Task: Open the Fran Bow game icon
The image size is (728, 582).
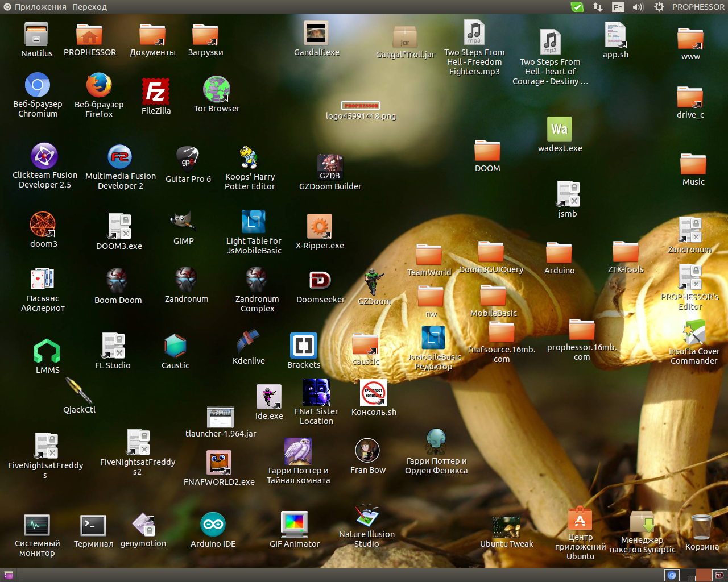Action: point(367,451)
